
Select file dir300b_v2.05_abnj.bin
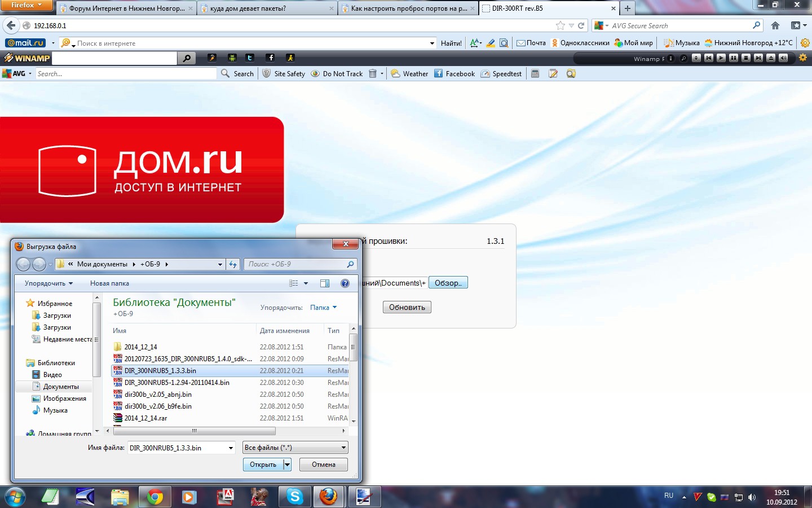[158, 395]
